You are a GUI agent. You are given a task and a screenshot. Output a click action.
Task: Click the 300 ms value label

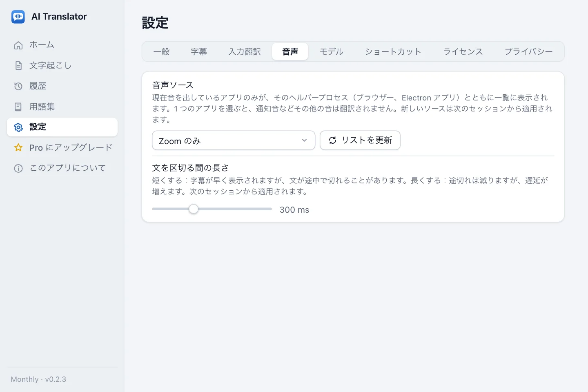[294, 210]
